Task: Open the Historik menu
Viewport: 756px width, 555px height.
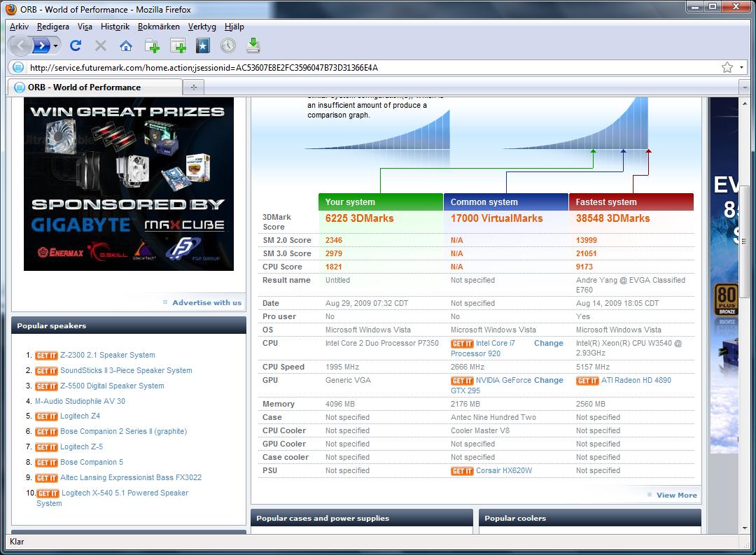Action: (x=115, y=27)
